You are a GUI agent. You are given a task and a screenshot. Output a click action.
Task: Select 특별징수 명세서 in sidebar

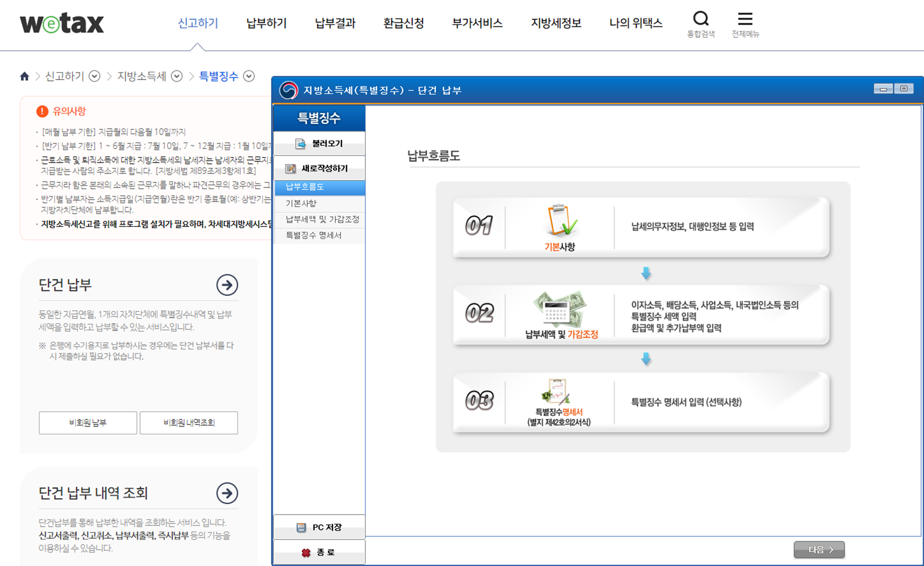(x=313, y=235)
